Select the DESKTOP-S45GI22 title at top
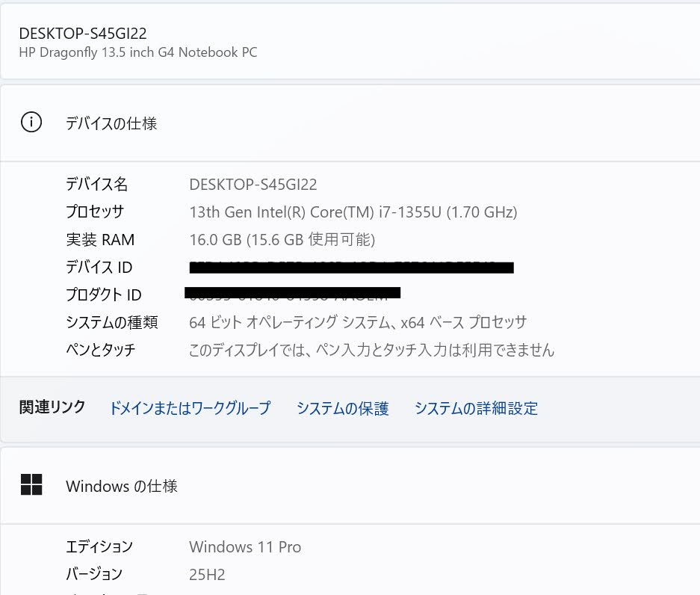This screenshot has width=700, height=595. 83,34
